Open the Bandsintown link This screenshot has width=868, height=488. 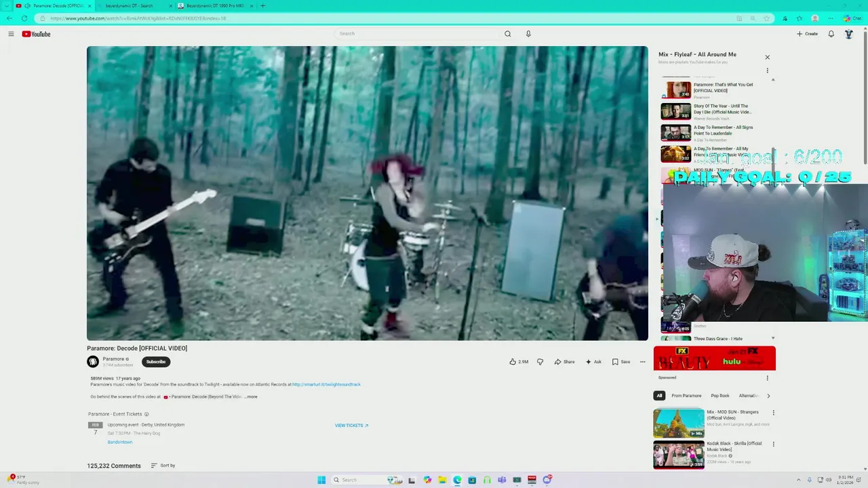[x=120, y=442]
